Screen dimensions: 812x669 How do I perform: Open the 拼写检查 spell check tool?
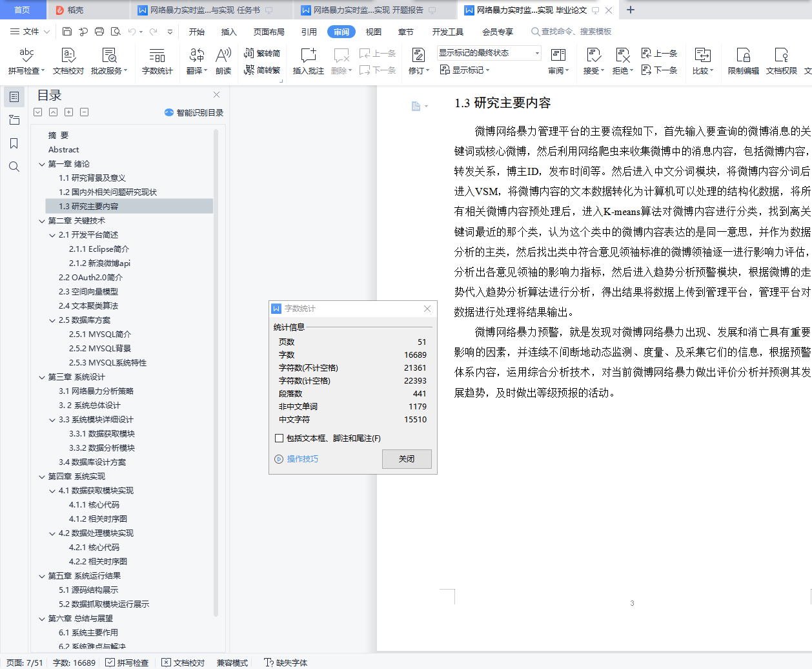tap(26, 61)
